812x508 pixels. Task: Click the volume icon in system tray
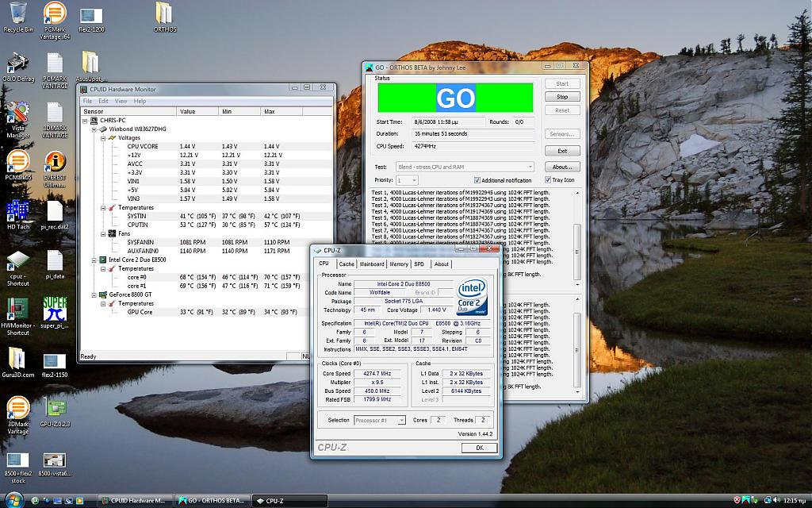pyautogui.click(x=776, y=500)
